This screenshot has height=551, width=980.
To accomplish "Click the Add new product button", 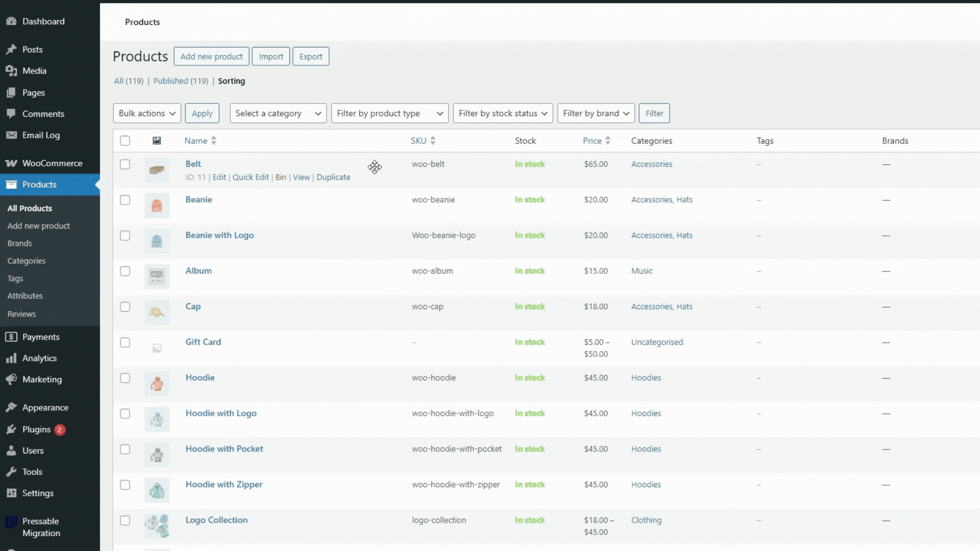I will click(211, 57).
